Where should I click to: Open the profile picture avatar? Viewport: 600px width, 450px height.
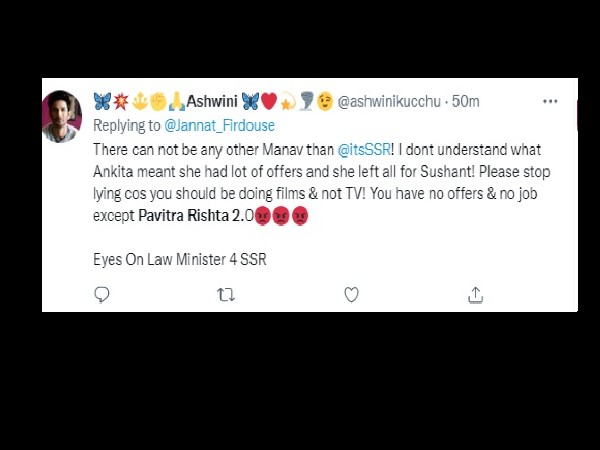[x=62, y=117]
